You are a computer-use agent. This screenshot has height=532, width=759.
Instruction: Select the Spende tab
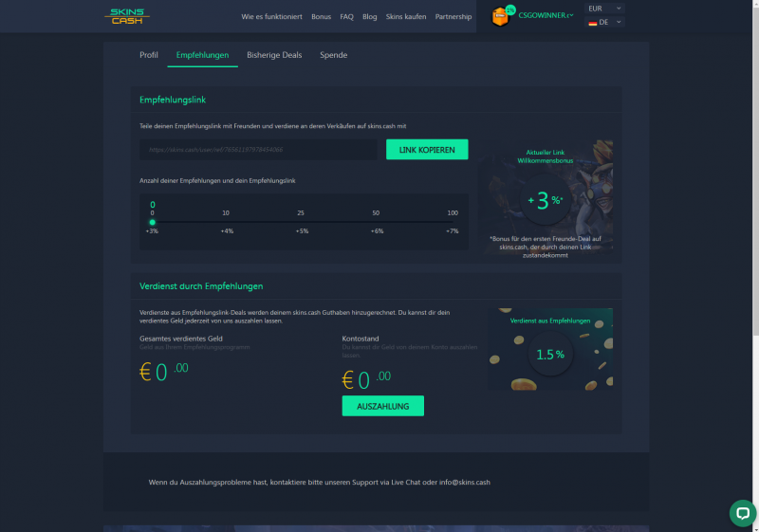click(334, 55)
